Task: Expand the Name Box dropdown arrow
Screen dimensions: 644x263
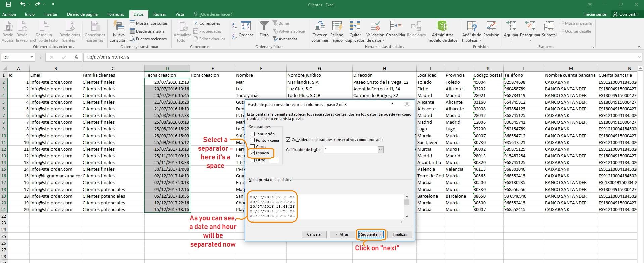Action: 32,57
